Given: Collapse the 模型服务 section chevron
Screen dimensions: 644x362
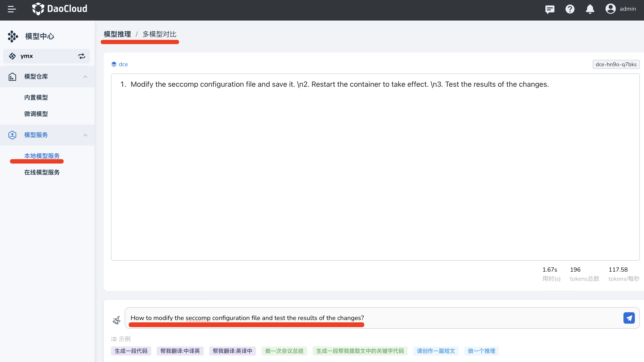Looking at the screenshot, I should coord(85,135).
